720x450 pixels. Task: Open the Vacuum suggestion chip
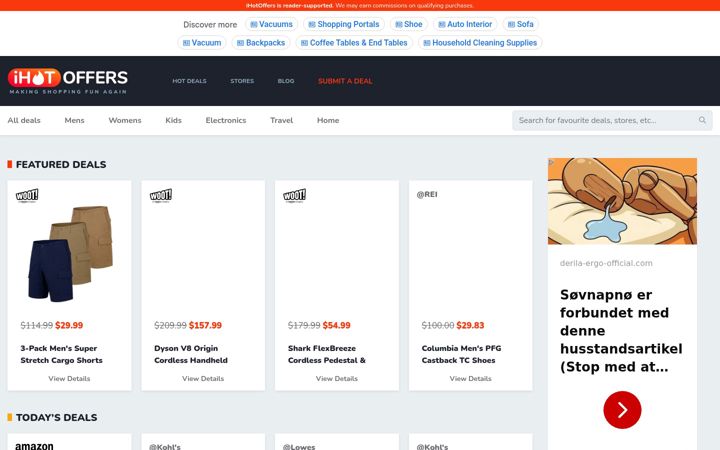[x=202, y=43]
